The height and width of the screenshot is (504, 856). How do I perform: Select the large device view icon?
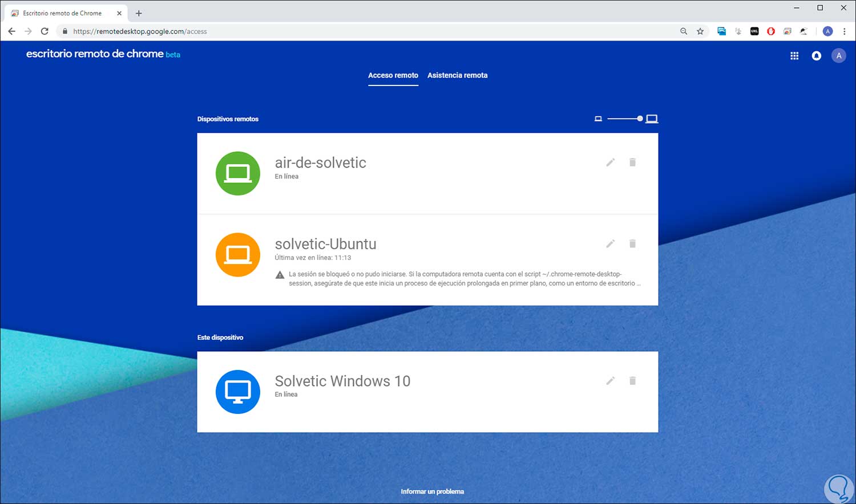coord(652,119)
